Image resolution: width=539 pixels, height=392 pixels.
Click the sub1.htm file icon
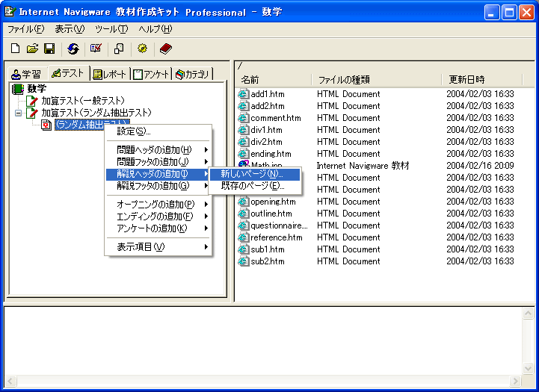tap(244, 249)
